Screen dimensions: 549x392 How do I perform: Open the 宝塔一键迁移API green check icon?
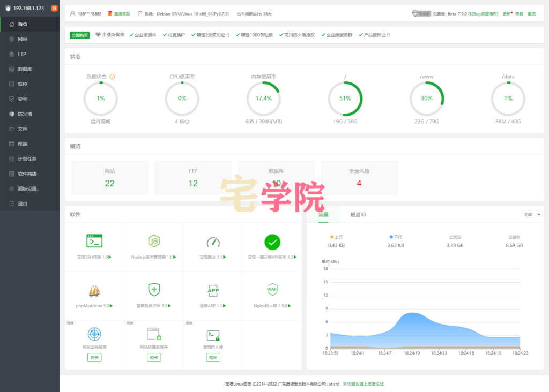pyautogui.click(x=272, y=242)
